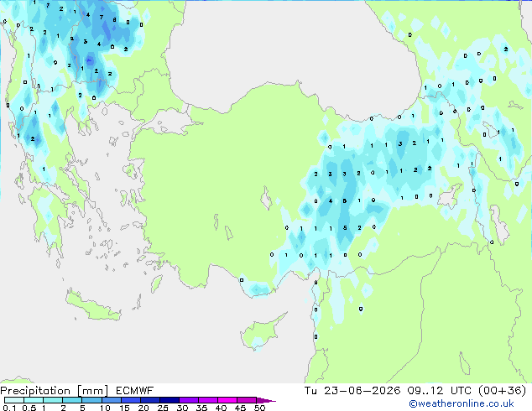Click the "15" legend value label
This screenshot has height=411, width=532.
coord(124,408)
